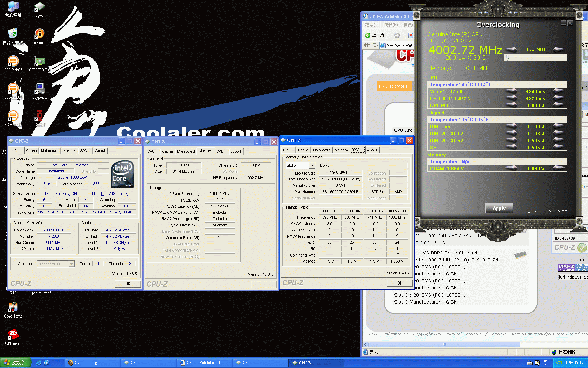
Task: Open the Memory Slot #1 dropdown
Action: (x=312, y=165)
